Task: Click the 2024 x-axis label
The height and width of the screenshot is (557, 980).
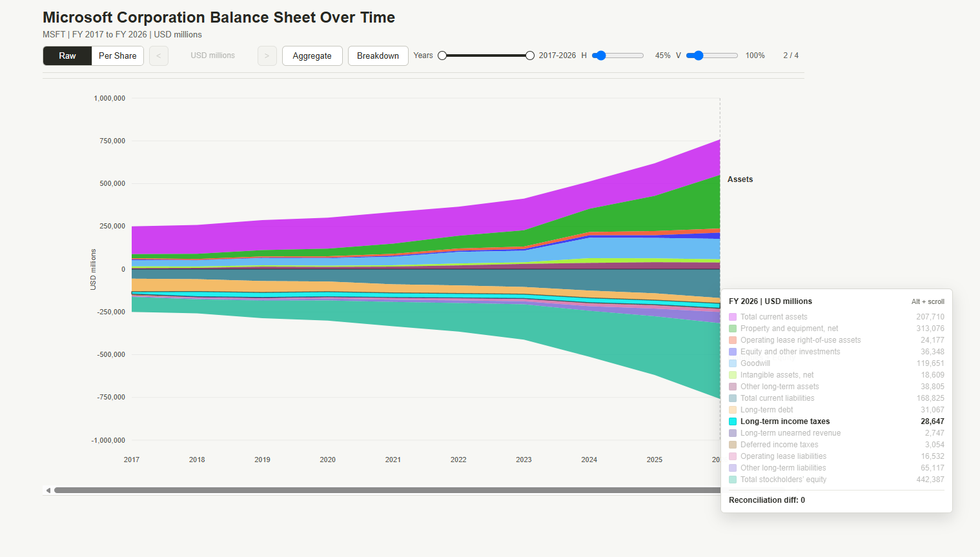Action: 589,460
